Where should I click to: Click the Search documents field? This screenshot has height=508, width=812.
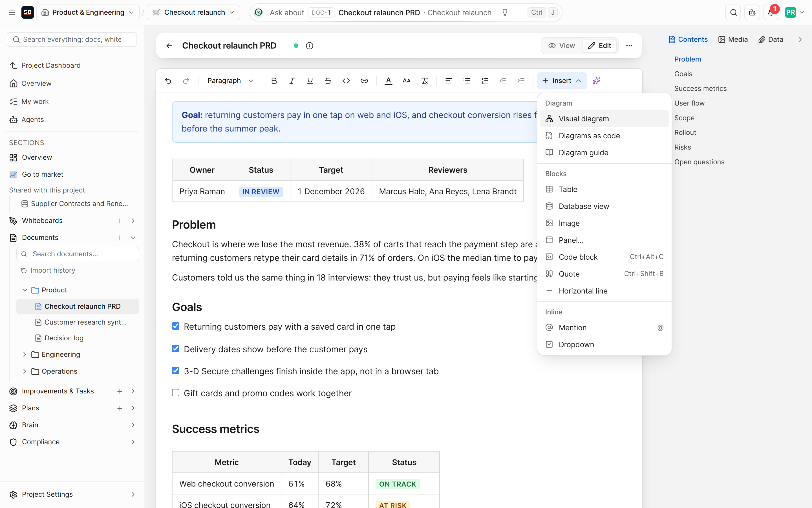click(x=78, y=254)
